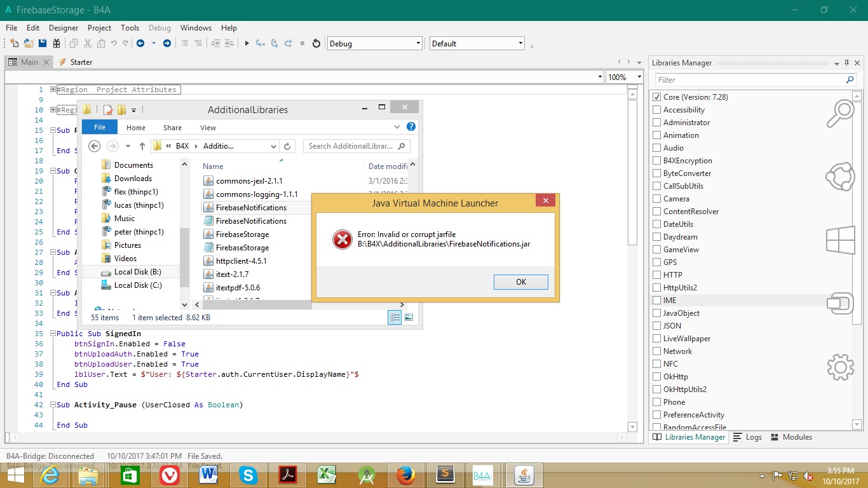Collapse the Activity_Pause sub

[x=52, y=405]
